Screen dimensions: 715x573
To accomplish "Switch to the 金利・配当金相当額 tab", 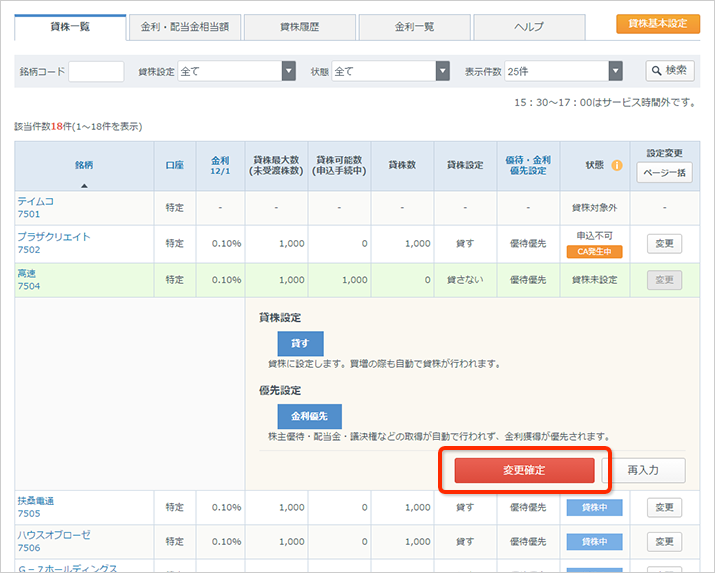I will click(184, 26).
